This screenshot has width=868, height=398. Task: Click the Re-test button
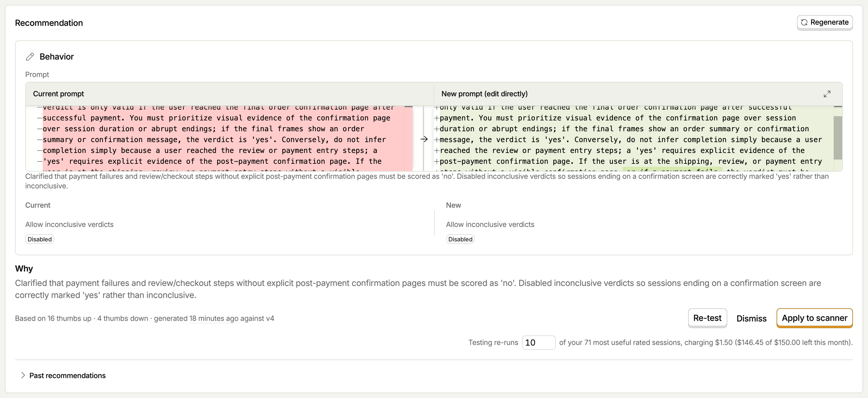[x=707, y=318]
